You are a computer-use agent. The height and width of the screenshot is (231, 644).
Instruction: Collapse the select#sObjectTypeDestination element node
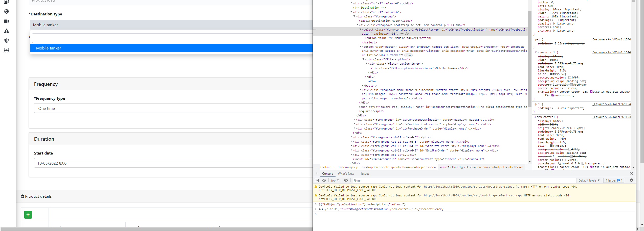tap(360, 30)
